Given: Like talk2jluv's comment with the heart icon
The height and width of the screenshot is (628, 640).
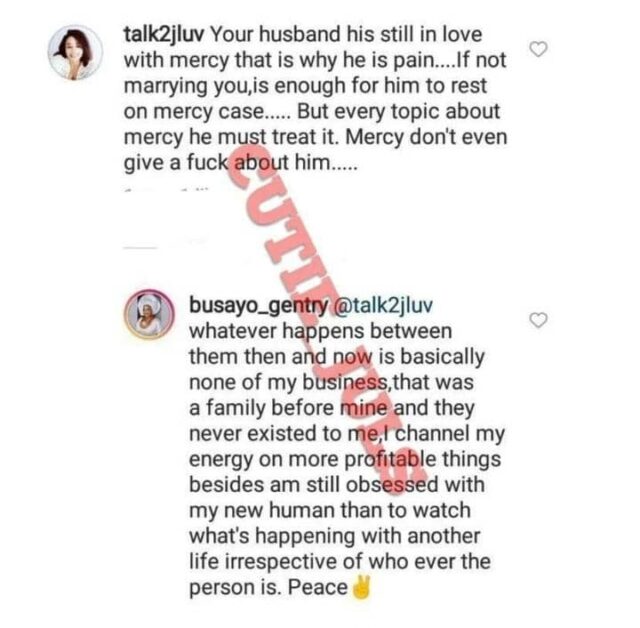Looking at the screenshot, I should coord(538,49).
